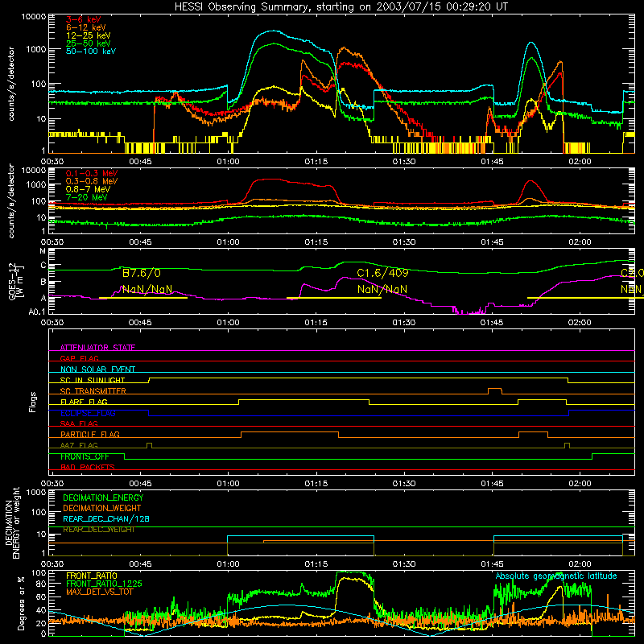644x644 pixels.
Task: Click the yellow FRONT_RATIO legend label
Action: pyautogui.click(x=92, y=576)
